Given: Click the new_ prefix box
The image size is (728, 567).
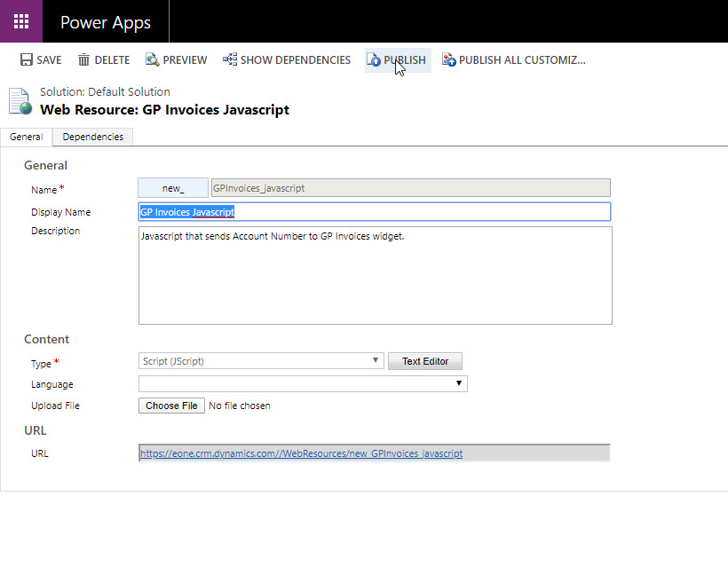Looking at the screenshot, I should click(x=173, y=188).
